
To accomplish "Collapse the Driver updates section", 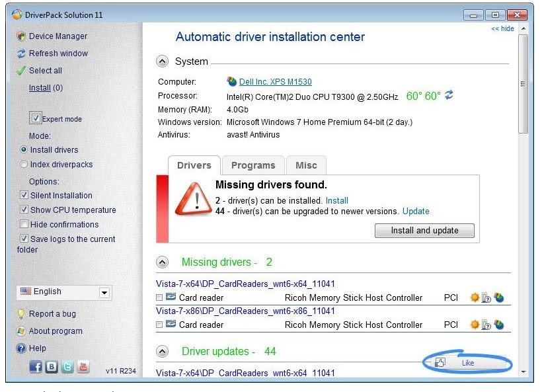I will point(162,352).
